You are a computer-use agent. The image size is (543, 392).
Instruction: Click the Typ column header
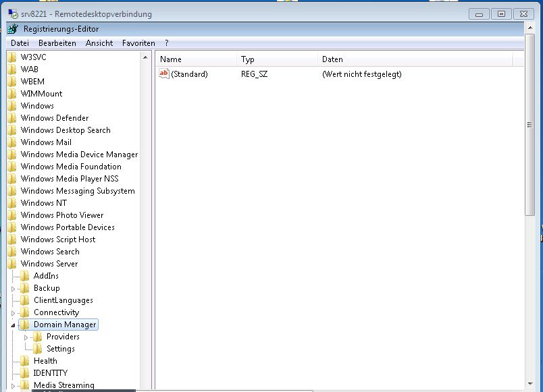click(x=277, y=59)
